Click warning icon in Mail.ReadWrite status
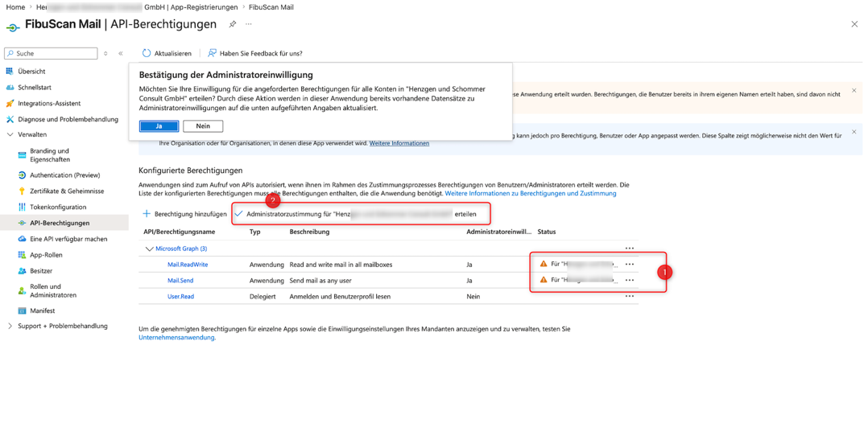Screen dimensions: 868x436 point(544,264)
